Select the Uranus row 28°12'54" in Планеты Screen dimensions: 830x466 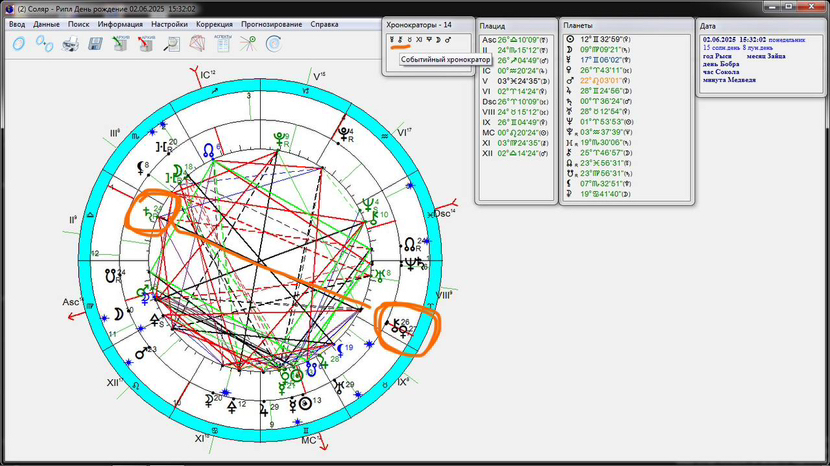click(599, 111)
